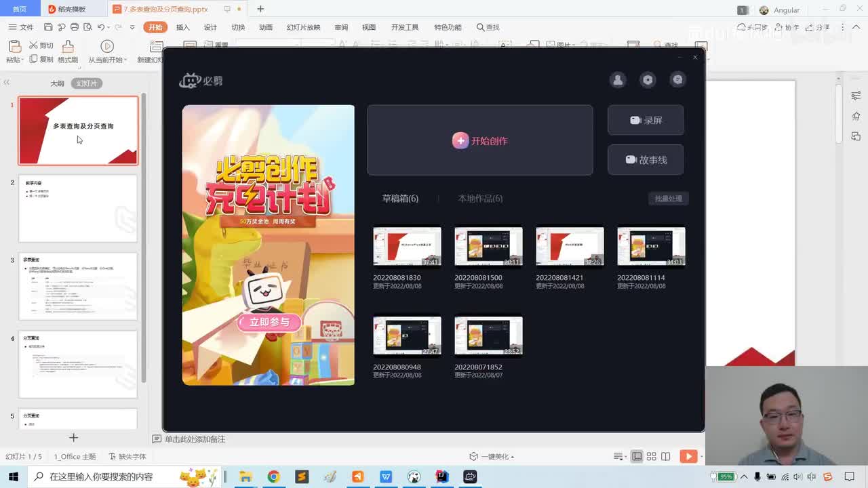Click the 粘贴 paste icon
Screen dimensions: 868x488
14,46
